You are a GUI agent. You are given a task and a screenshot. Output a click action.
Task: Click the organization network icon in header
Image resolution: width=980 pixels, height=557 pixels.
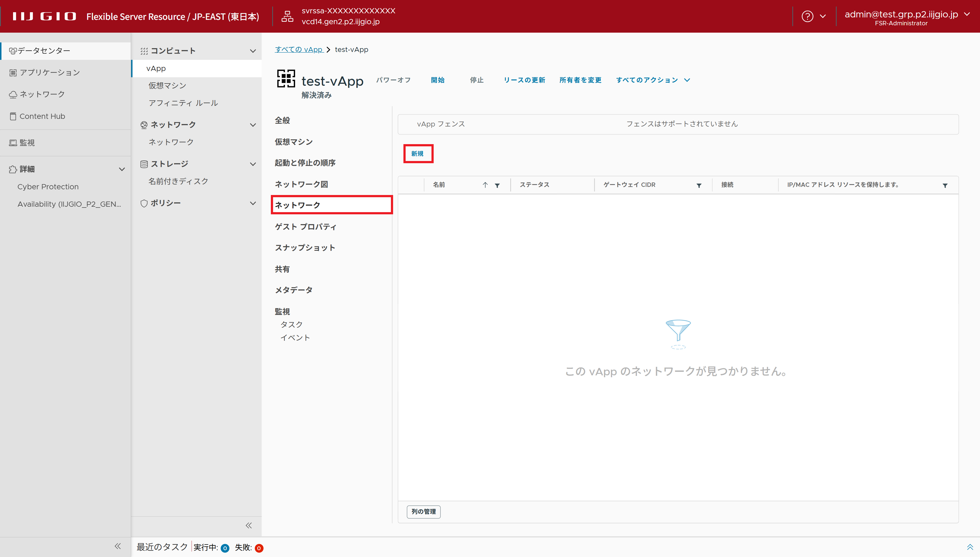(x=287, y=16)
